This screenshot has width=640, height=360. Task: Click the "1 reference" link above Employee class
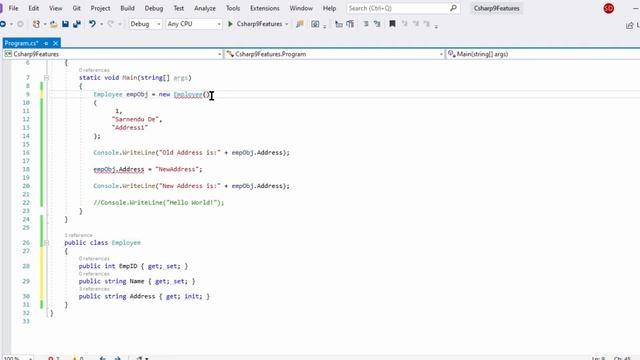(x=78, y=235)
